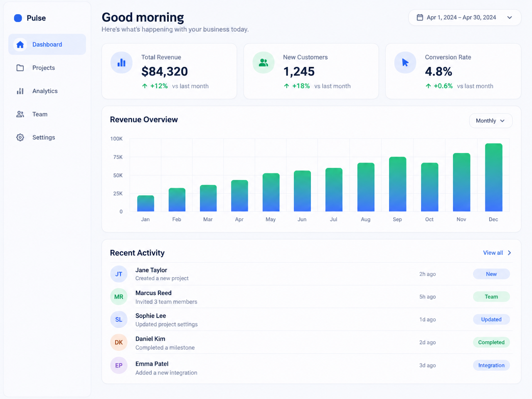This screenshot has width=532, height=399.
Task: Click Sophie Lee's SL avatar
Action: tap(119, 320)
